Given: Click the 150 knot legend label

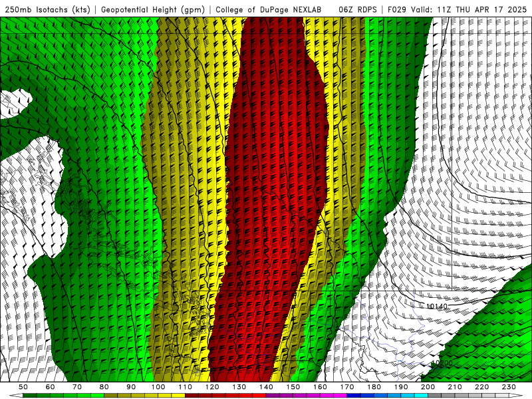Looking at the screenshot, I should (x=293, y=387).
